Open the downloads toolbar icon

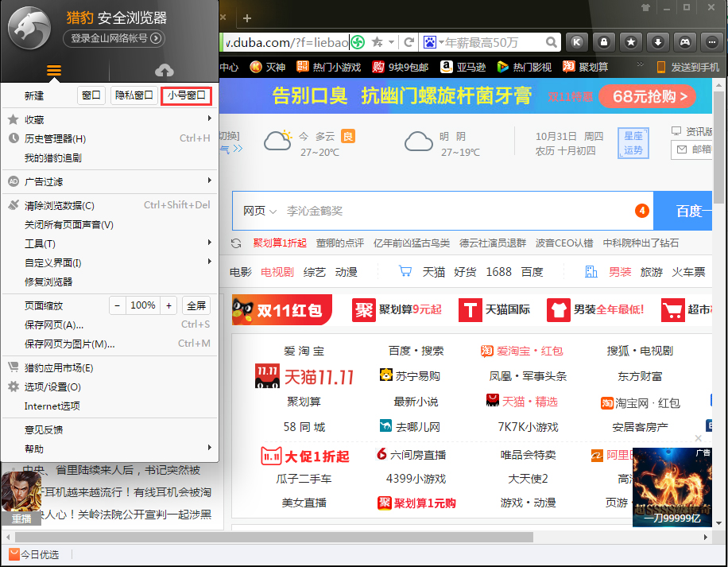click(x=657, y=42)
